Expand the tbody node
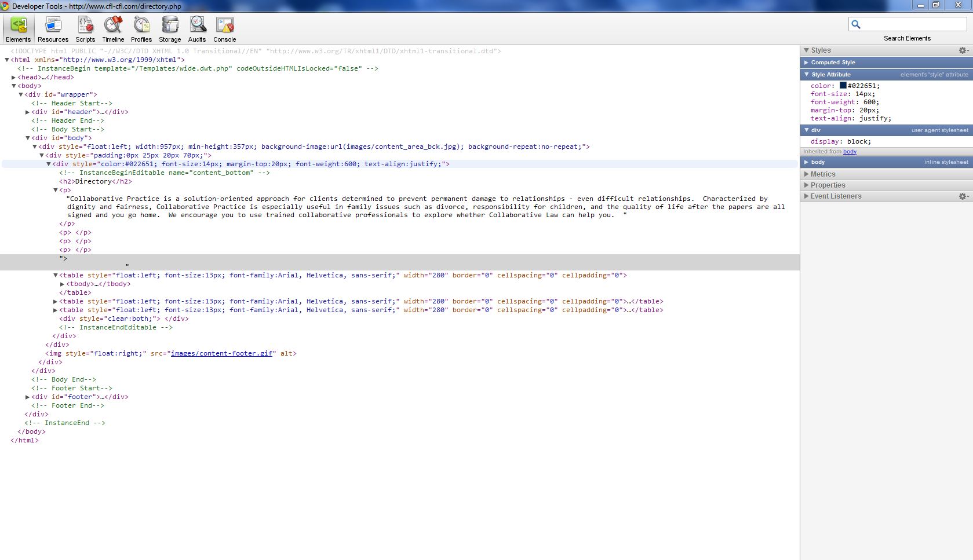This screenshot has height=560, width=973. point(63,284)
